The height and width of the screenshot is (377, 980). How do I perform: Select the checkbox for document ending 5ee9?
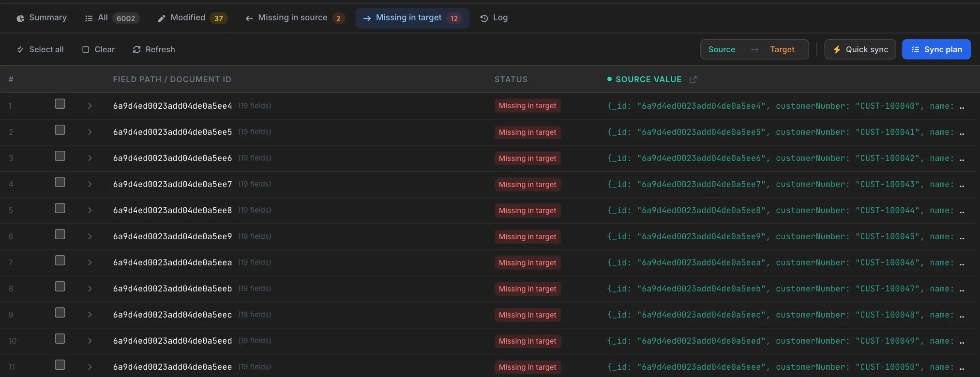(x=60, y=234)
